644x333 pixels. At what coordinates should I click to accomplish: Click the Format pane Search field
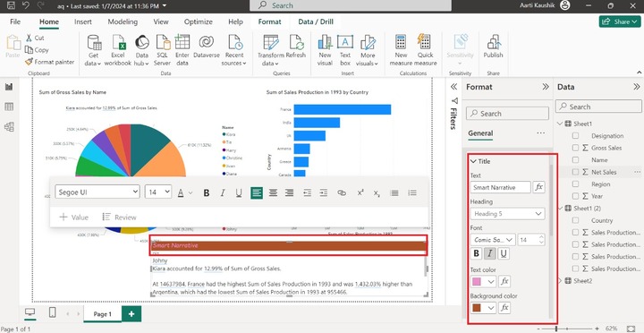[x=507, y=114]
